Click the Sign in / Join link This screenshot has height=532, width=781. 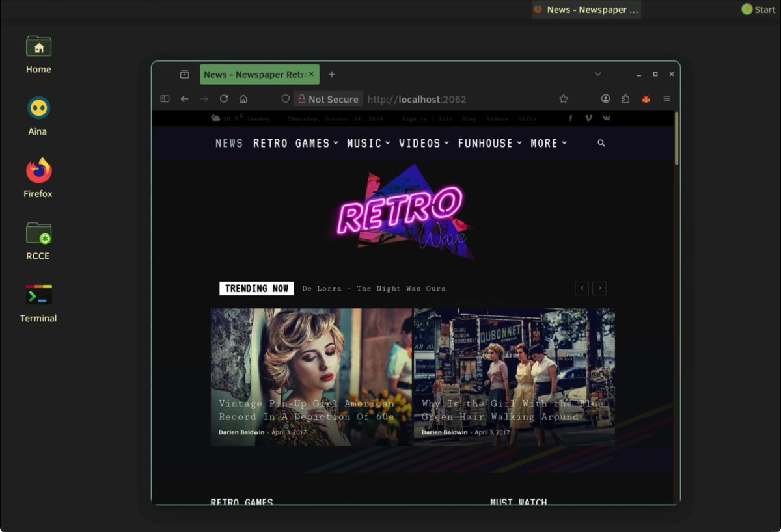coord(427,119)
